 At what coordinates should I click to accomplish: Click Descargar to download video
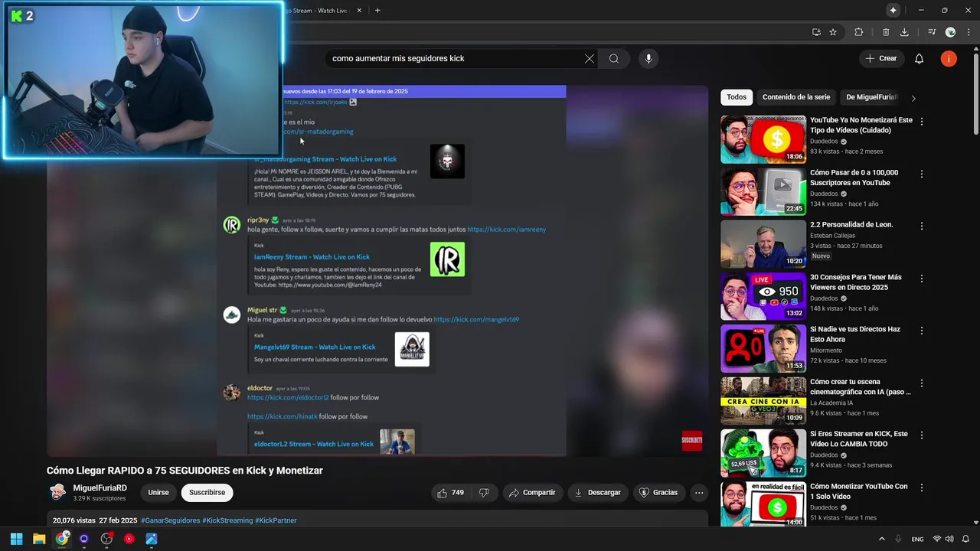tap(597, 493)
